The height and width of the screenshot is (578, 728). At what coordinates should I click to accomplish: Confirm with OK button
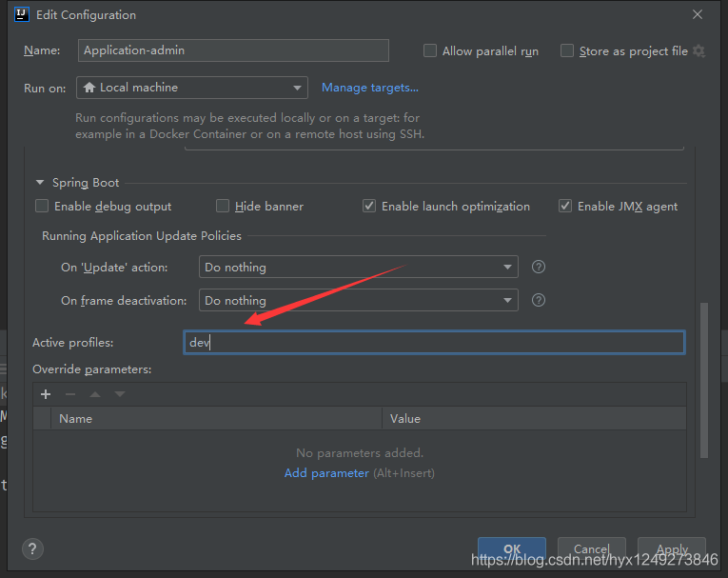[x=512, y=549]
